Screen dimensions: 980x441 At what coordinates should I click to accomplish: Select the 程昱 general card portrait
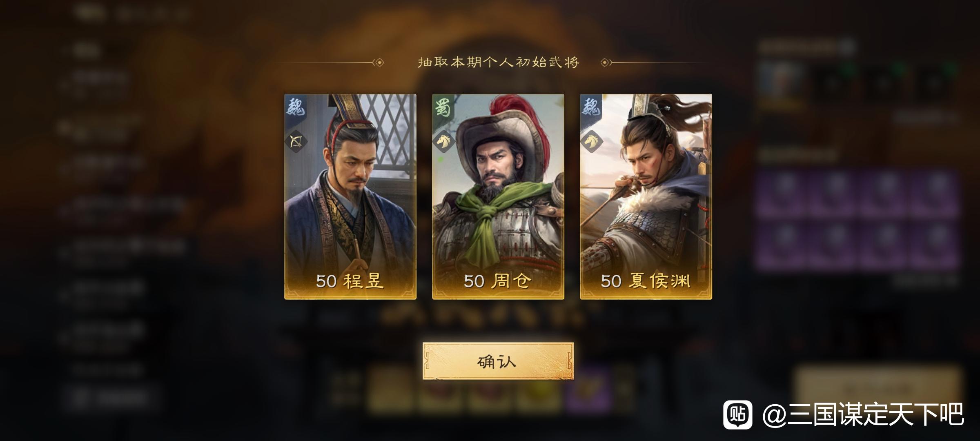(350, 196)
